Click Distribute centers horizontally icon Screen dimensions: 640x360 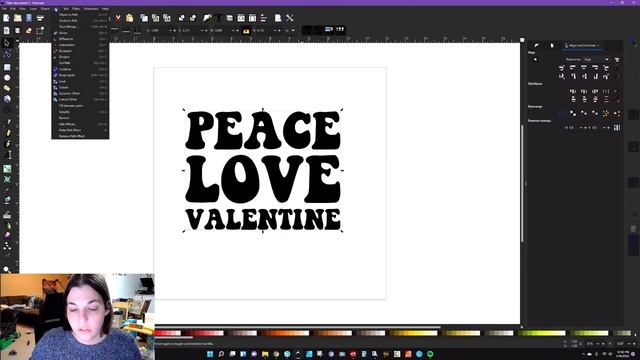584,91
